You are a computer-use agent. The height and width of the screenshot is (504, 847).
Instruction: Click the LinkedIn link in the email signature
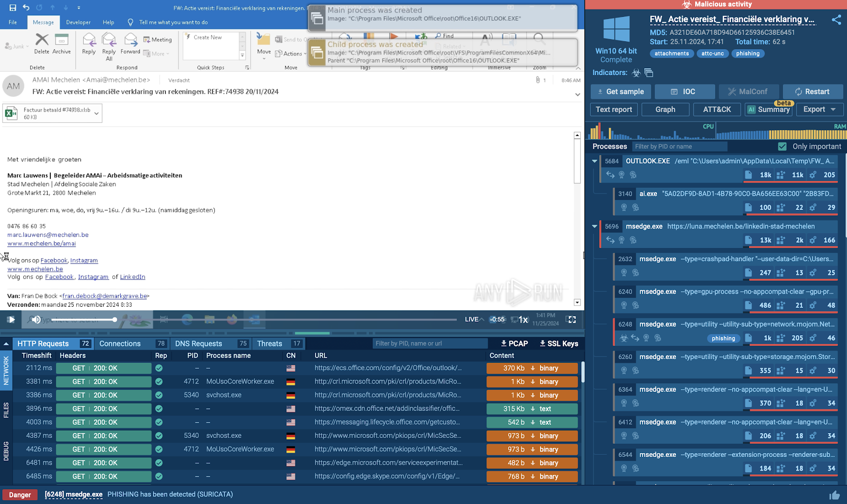[x=132, y=277]
